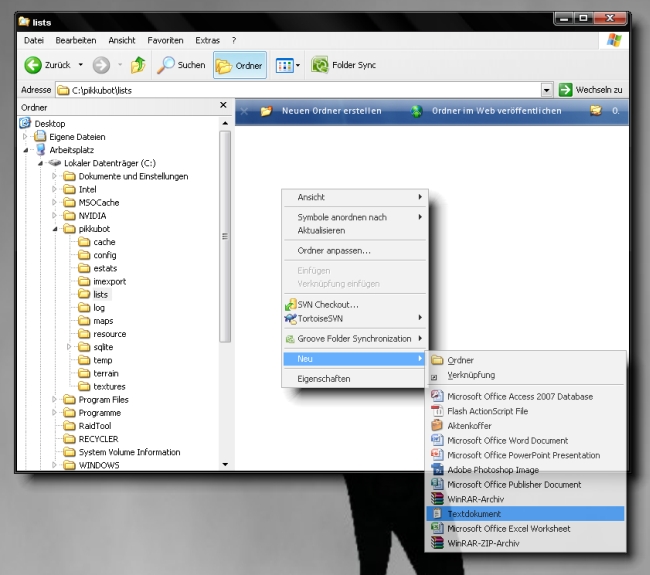650x575 pixels.
Task: Open the address bar dropdown arrow
Action: tap(547, 90)
